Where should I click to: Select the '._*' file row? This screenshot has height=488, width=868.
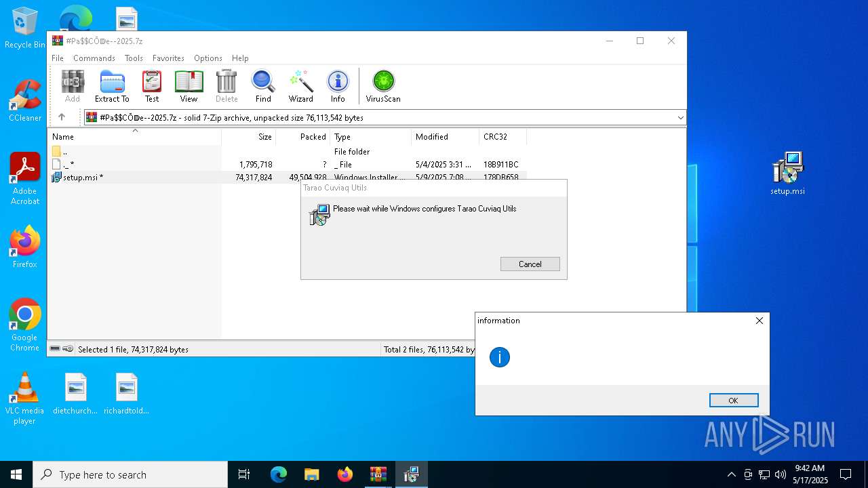click(x=286, y=165)
